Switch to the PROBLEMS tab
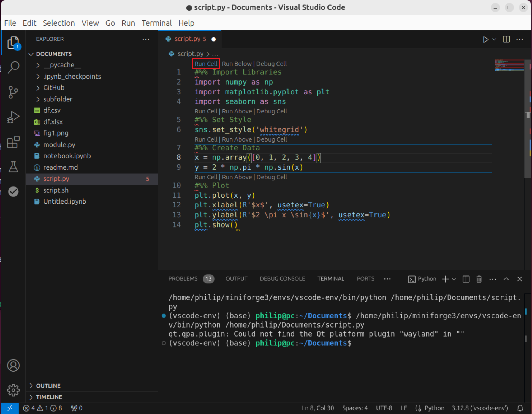Screen dimensions: 532x414 [x=183, y=279]
